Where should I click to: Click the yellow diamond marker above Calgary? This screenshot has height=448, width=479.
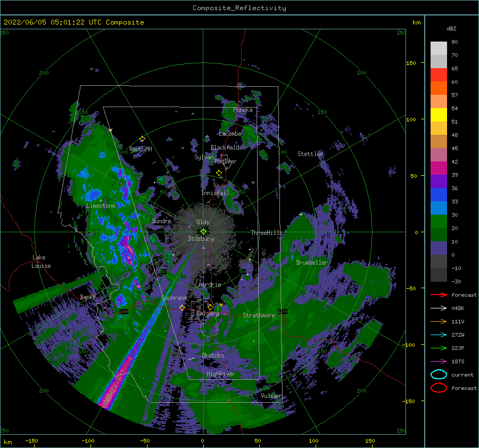210,307
